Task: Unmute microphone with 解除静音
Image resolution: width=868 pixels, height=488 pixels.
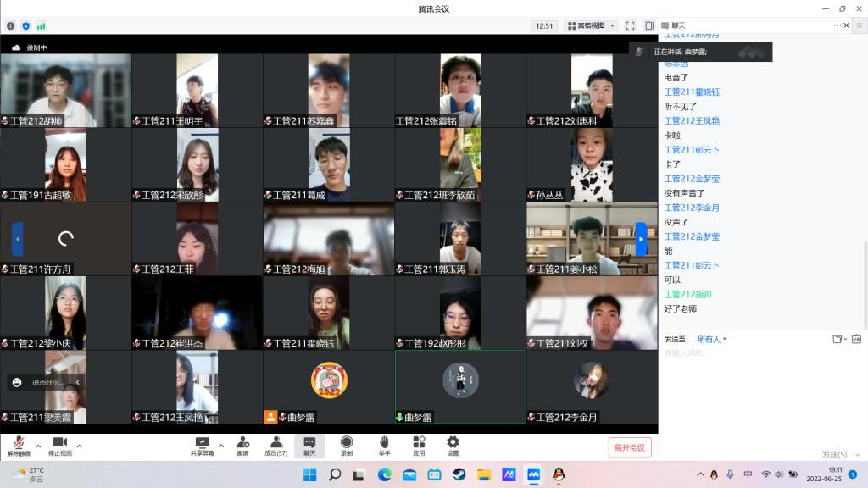Action: [19, 446]
